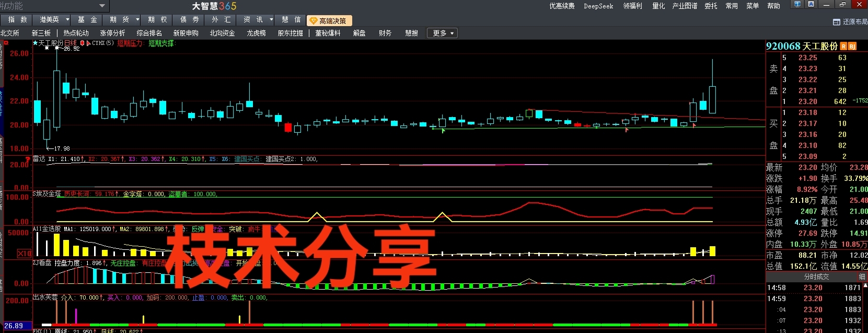Select the 外汇 tab
Screen dimensions: 868x333
click(221, 20)
